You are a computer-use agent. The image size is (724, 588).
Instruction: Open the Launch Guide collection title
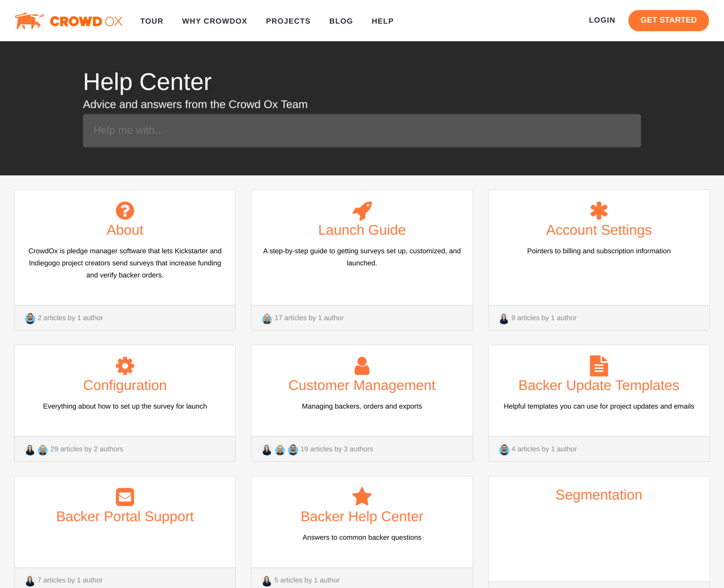(362, 230)
